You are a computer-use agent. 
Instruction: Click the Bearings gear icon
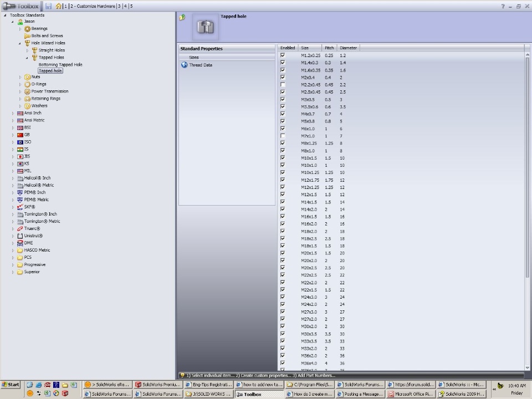pyautogui.click(x=28, y=29)
